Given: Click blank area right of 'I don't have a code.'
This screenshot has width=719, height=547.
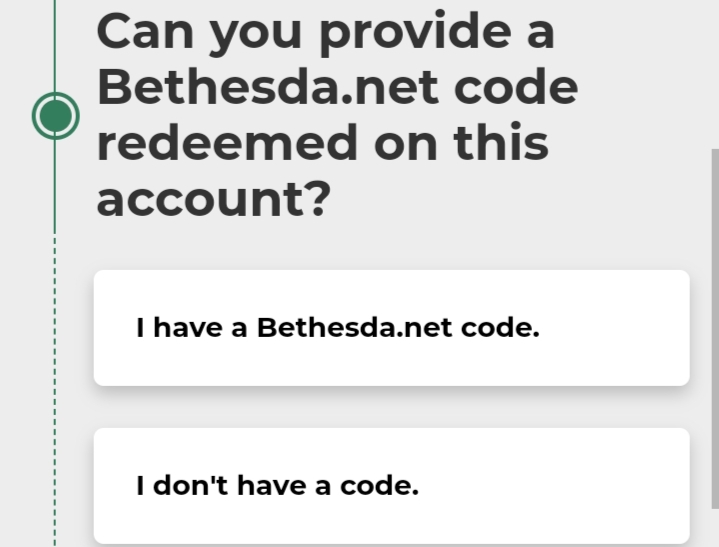Looking at the screenshot, I should point(550,486).
